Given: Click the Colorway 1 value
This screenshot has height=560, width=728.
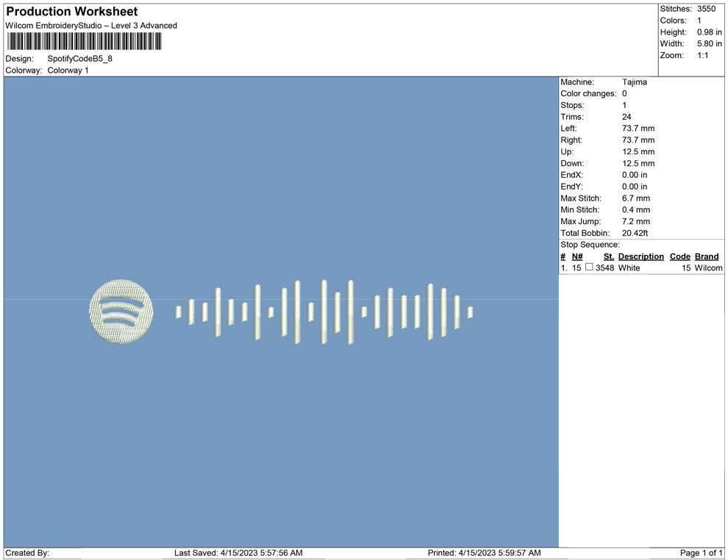Looking at the screenshot, I should click(x=68, y=71).
